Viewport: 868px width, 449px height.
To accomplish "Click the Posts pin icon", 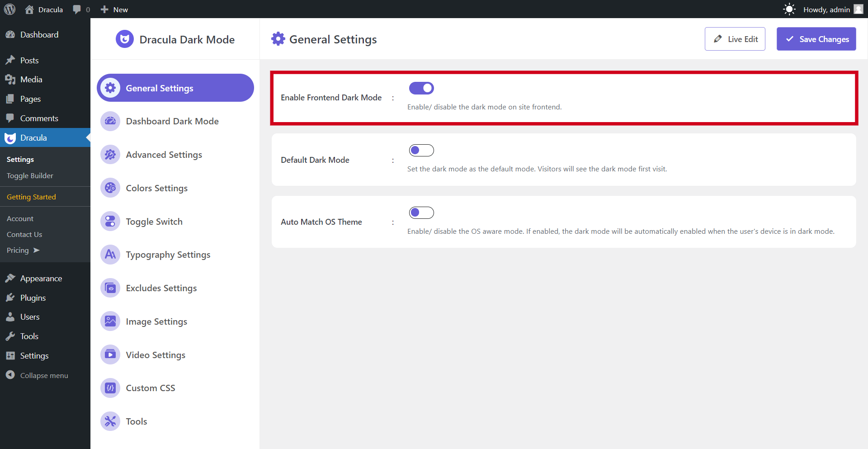I will tap(10, 60).
